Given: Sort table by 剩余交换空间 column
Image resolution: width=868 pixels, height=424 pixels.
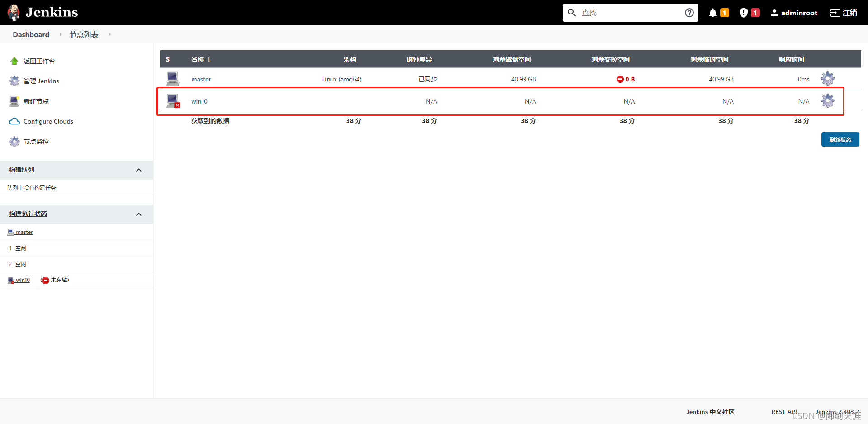Looking at the screenshot, I should [x=611, y=59].
